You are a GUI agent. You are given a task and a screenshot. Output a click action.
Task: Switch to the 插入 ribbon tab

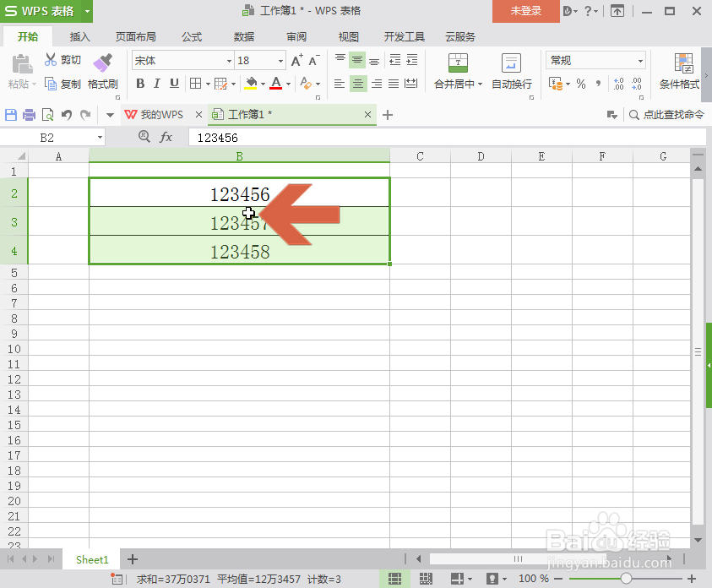click(80, 36)
